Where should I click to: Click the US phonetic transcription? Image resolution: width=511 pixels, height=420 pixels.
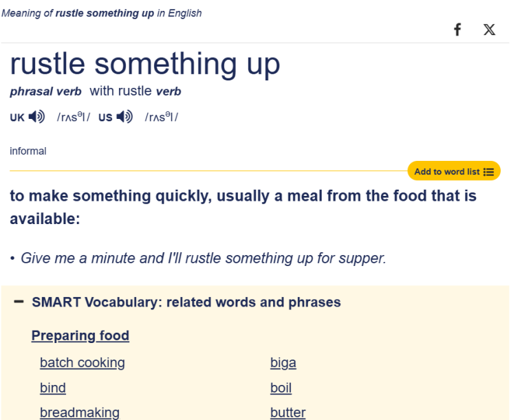pyautogui.click(x=162, y=117)
